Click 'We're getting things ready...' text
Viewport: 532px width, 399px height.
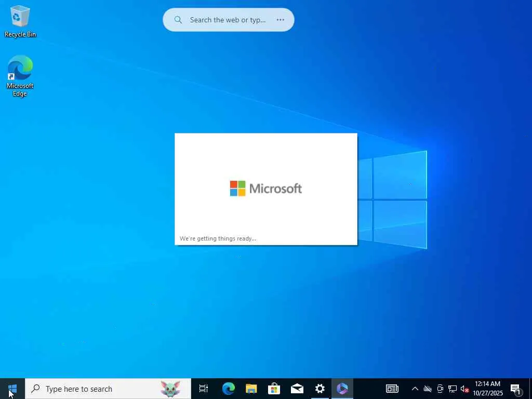218,238
